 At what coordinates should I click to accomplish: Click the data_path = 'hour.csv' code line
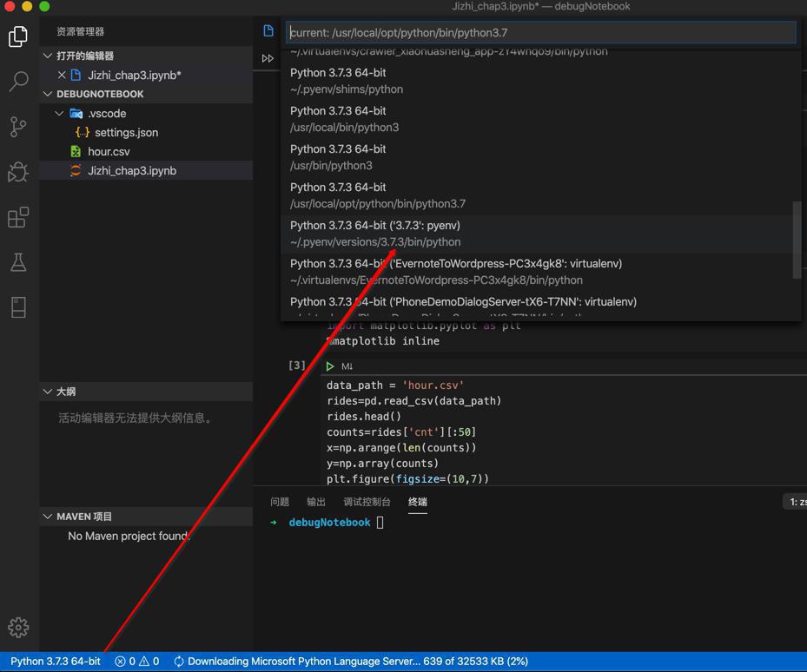point(394,385)
